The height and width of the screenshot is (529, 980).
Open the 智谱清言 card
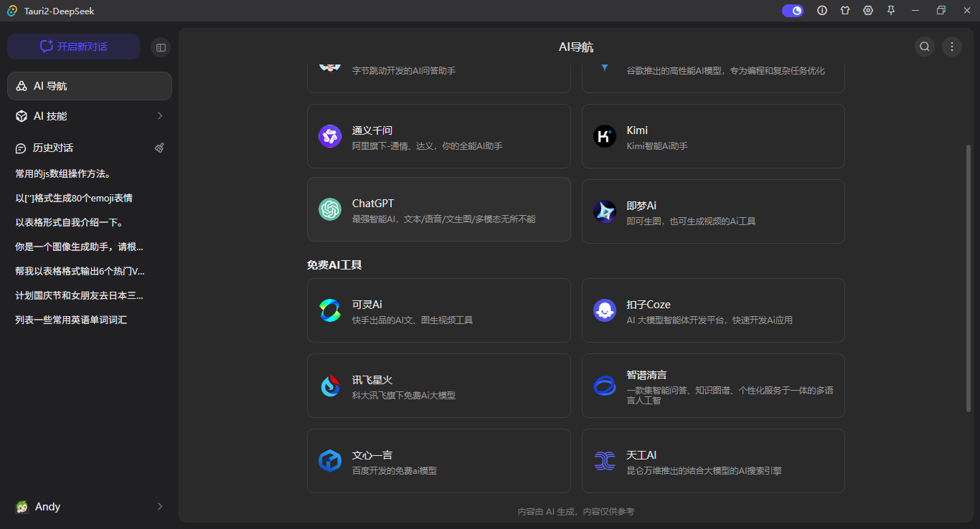pyautogui.click(x=713, y=386)
